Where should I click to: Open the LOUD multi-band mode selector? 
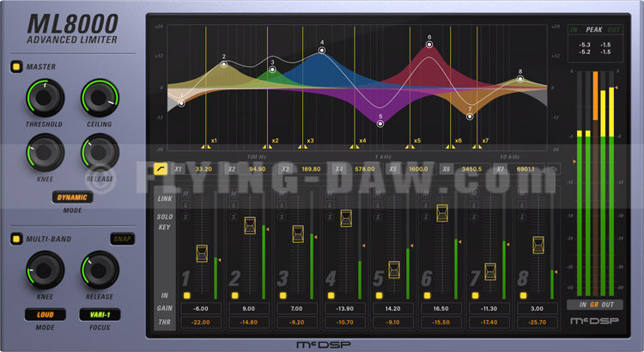(46, 314)
